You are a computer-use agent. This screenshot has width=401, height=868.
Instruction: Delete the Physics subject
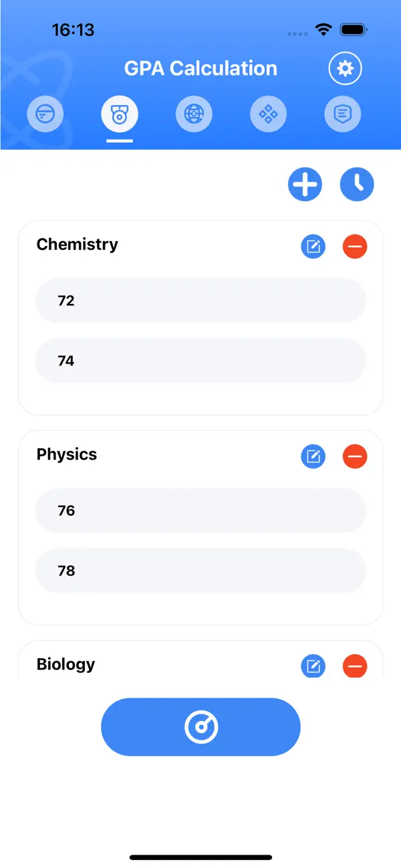click(355, 456)
